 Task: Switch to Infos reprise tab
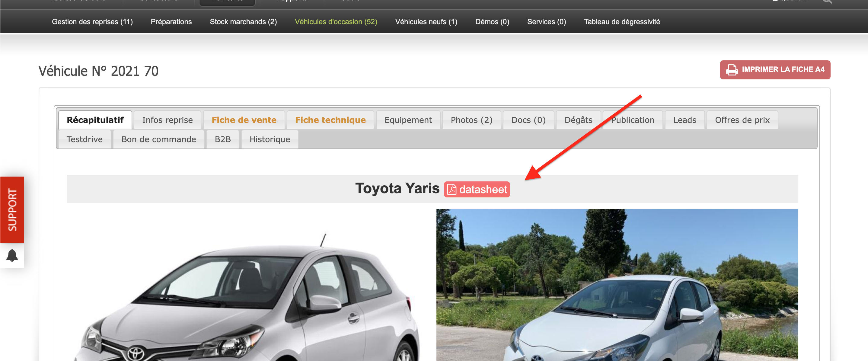point(168,120)
